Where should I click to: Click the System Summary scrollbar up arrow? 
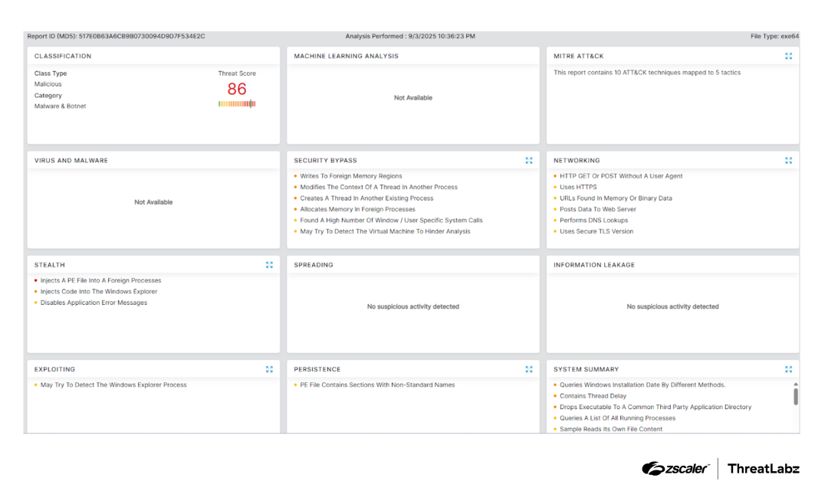coord(795,384)
